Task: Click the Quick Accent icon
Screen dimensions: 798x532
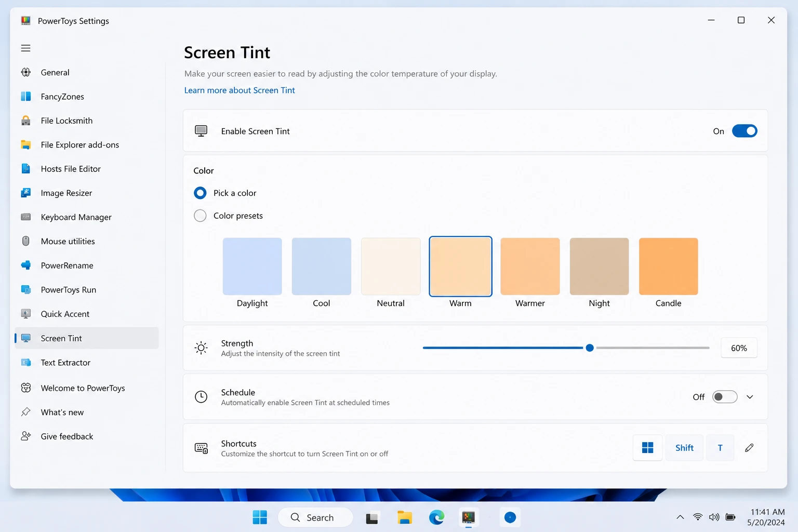Action: 25,314
